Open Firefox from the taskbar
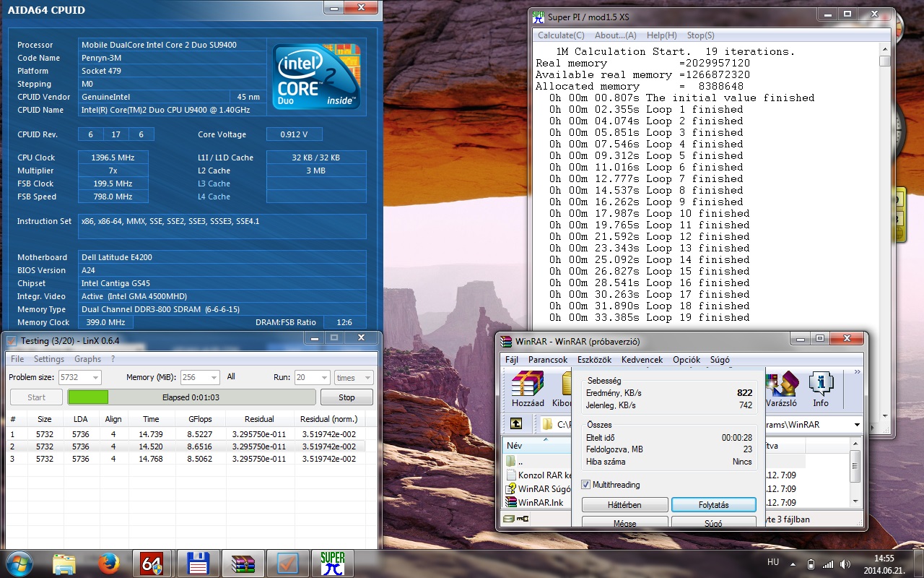This screenshot has height=578, width=924. [108, 562]
